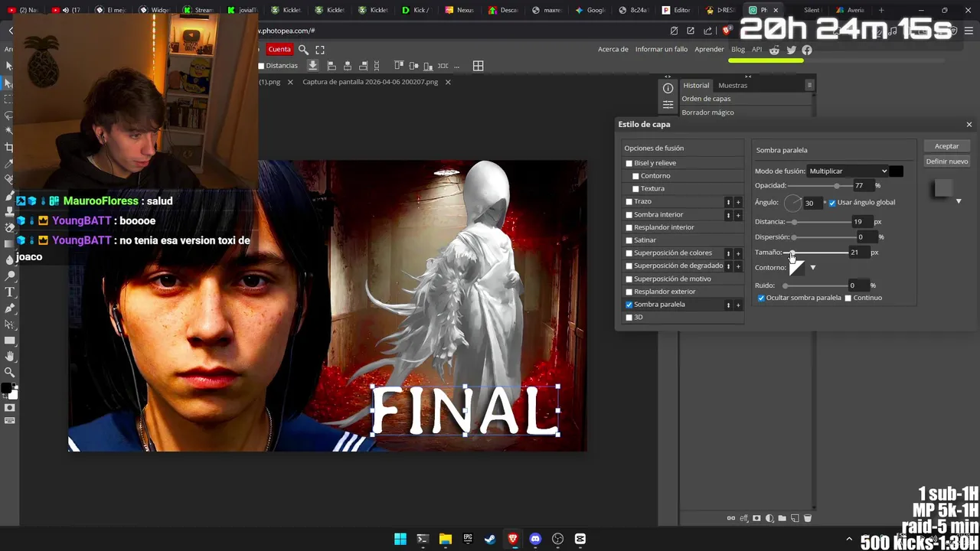Switch to the Historial tab
The width and height of the screenshot is (980, 551).
coord(696,85)
